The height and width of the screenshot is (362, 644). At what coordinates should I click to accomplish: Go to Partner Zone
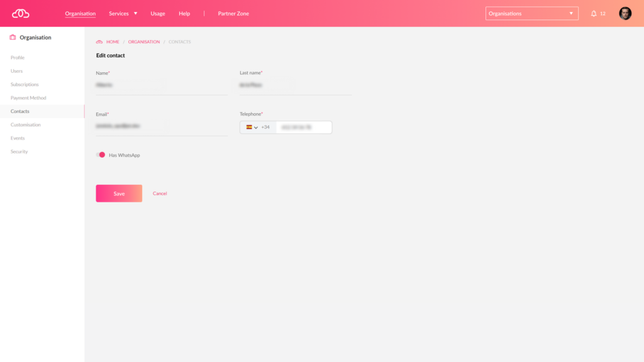tap(233, 13)
